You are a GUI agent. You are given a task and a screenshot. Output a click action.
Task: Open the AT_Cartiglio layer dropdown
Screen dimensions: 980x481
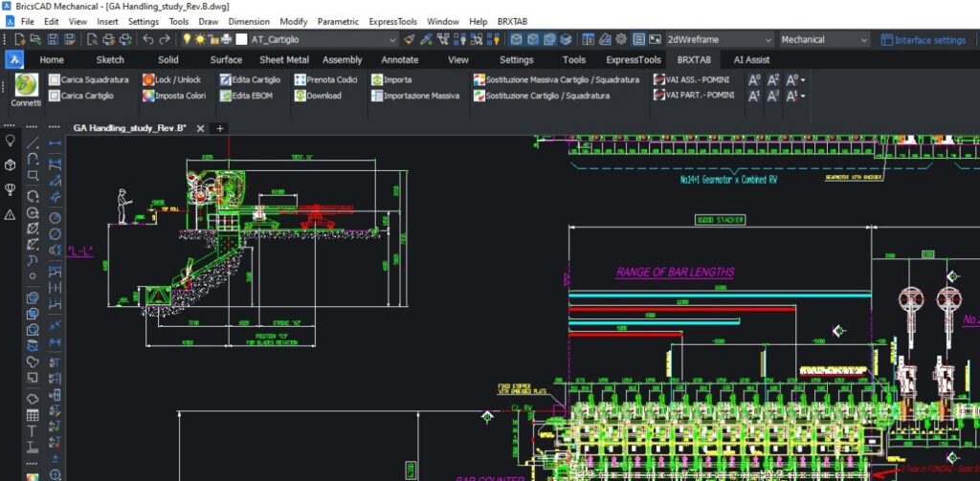(393, 40)
